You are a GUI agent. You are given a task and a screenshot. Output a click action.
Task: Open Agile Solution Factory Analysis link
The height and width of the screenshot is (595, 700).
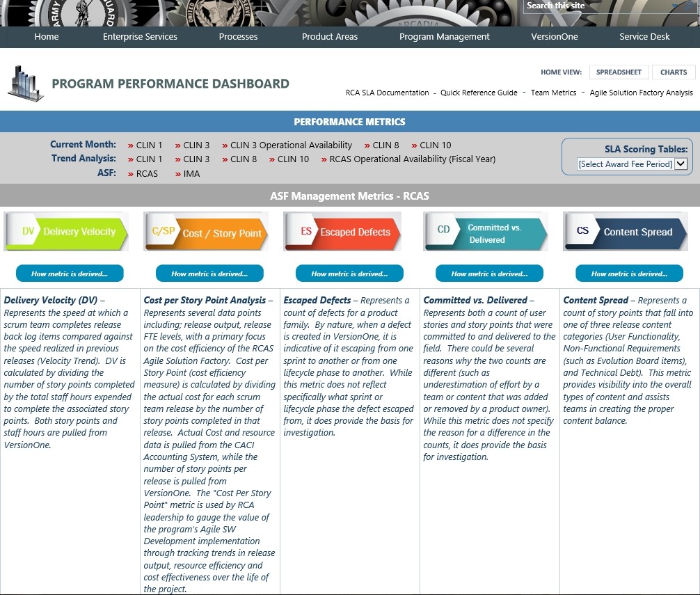coord(641,93)
